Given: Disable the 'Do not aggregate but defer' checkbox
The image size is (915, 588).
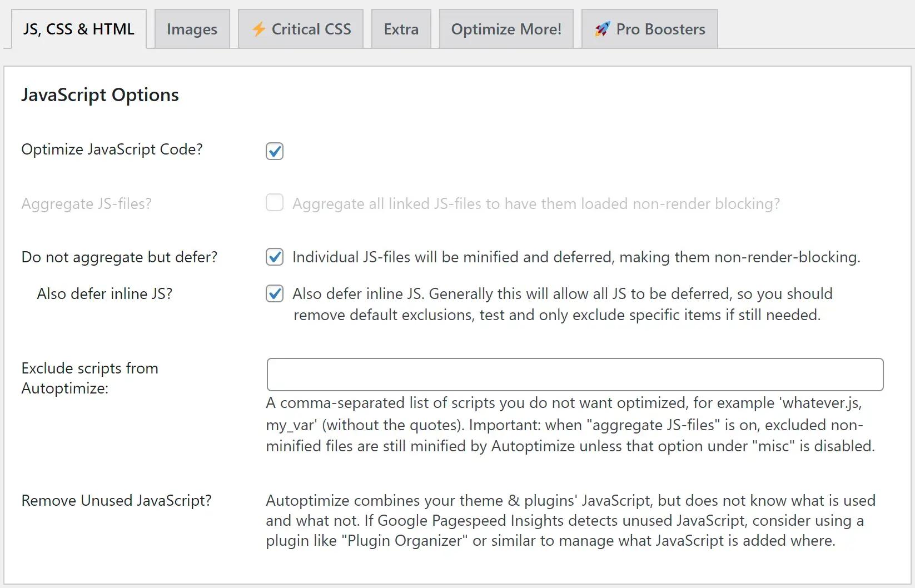Looking at the screenshot, I should click(275, 257).
